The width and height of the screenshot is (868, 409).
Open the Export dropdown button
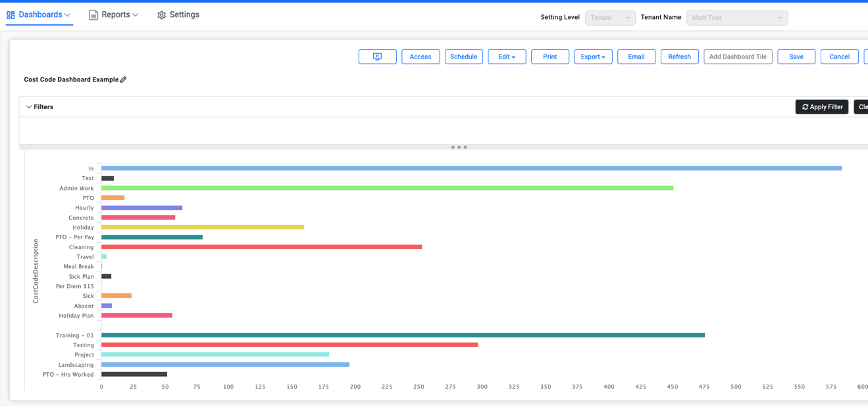tap(593, 57)
